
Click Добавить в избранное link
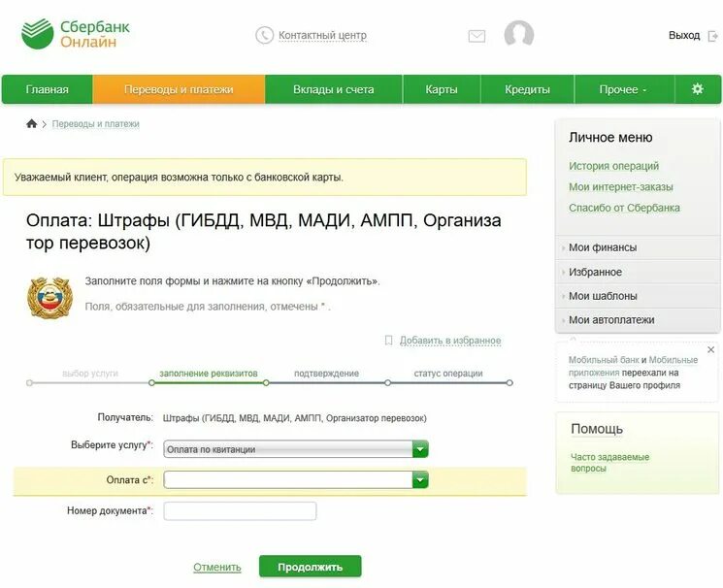(x=450, y=341)
